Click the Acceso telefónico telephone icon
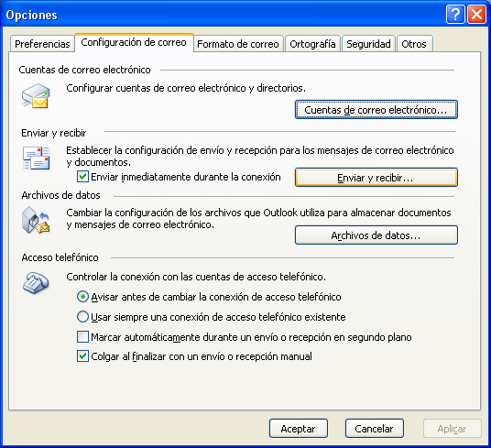 36,283
